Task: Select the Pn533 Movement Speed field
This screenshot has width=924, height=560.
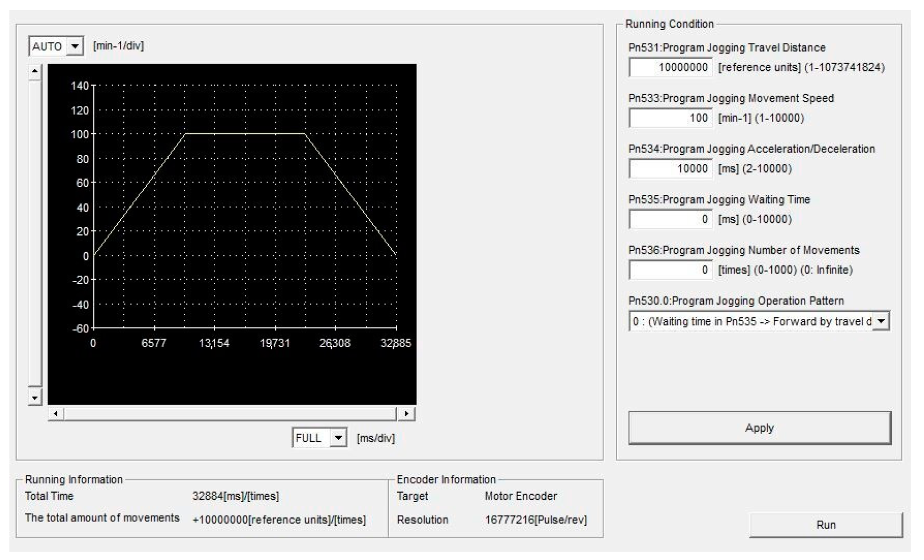Action: (671, 118)
